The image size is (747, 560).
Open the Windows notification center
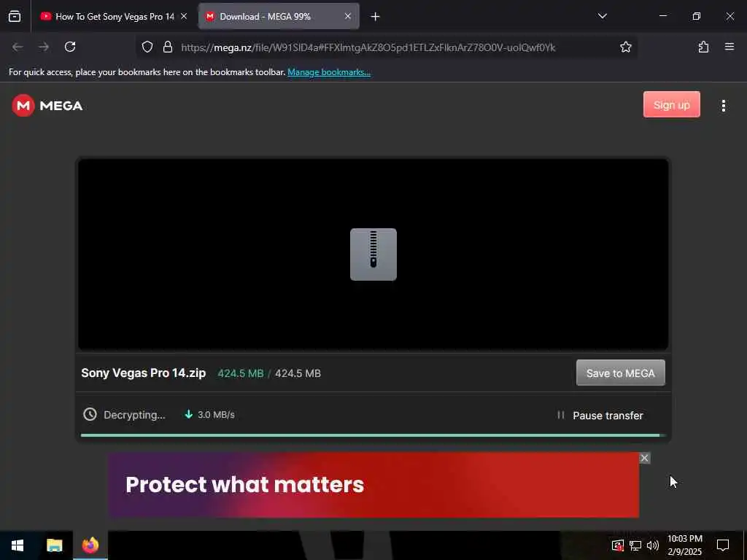pyautogui.click(x=723, y=545)
